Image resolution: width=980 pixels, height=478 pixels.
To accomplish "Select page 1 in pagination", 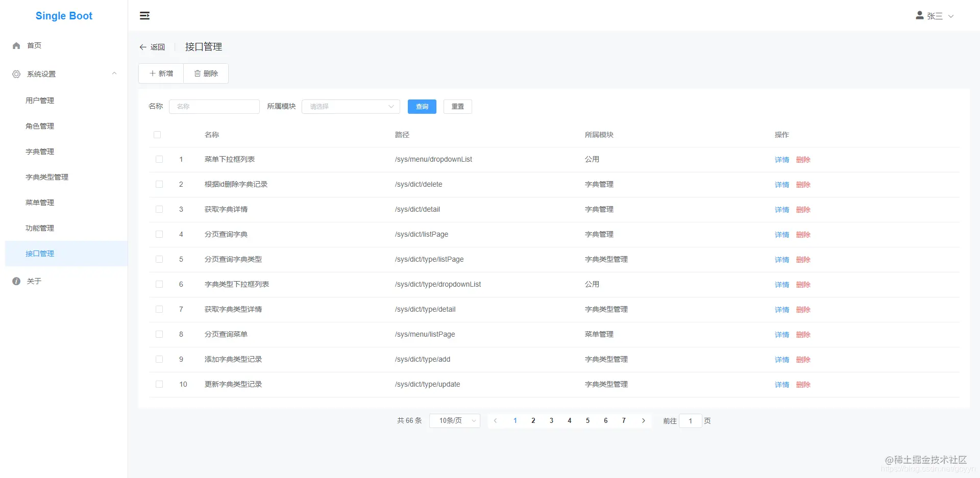I will (x=515, y=421).
